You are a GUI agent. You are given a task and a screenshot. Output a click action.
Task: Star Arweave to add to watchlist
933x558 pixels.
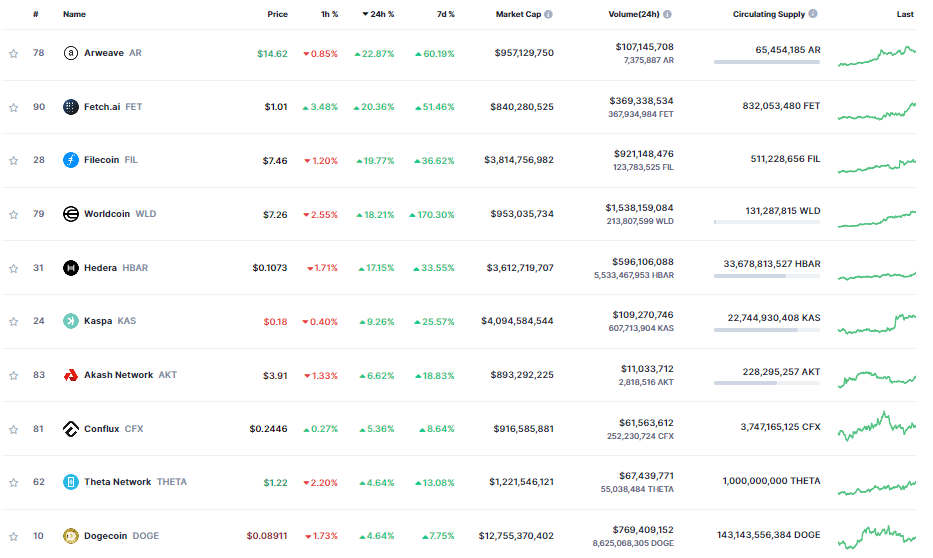(14, 54)
